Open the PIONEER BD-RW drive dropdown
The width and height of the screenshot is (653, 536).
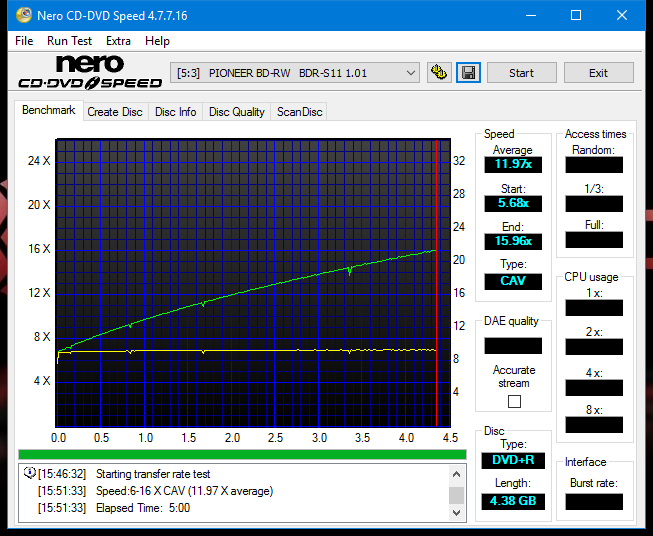click(297, 73)
